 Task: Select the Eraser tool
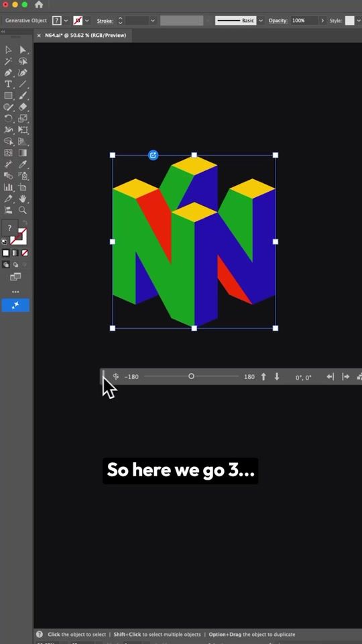point(23,107)
